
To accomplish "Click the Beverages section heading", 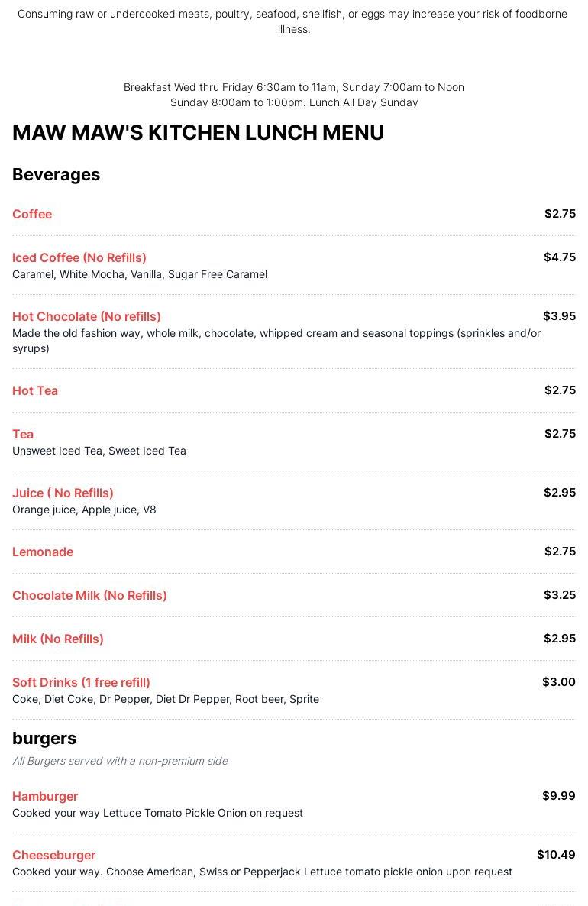I will pyautogui.click(x=56, y=174).
